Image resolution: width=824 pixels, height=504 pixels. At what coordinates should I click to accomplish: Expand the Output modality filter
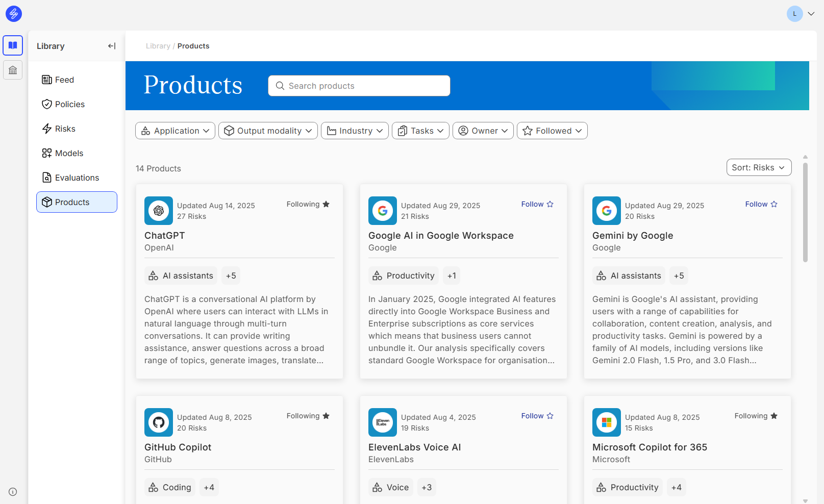point(268,131)
